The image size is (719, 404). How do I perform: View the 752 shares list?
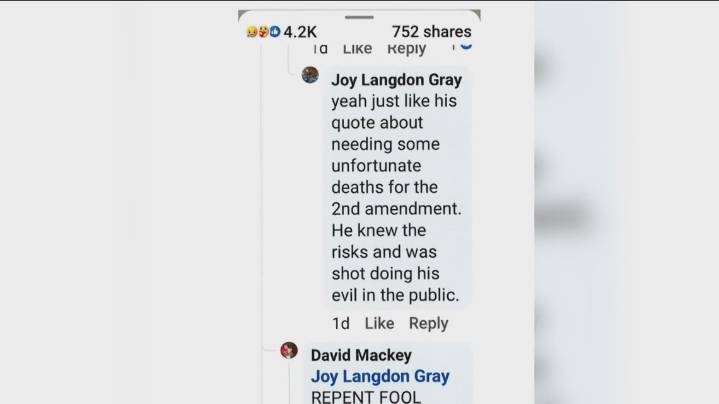tap(431, 32)
